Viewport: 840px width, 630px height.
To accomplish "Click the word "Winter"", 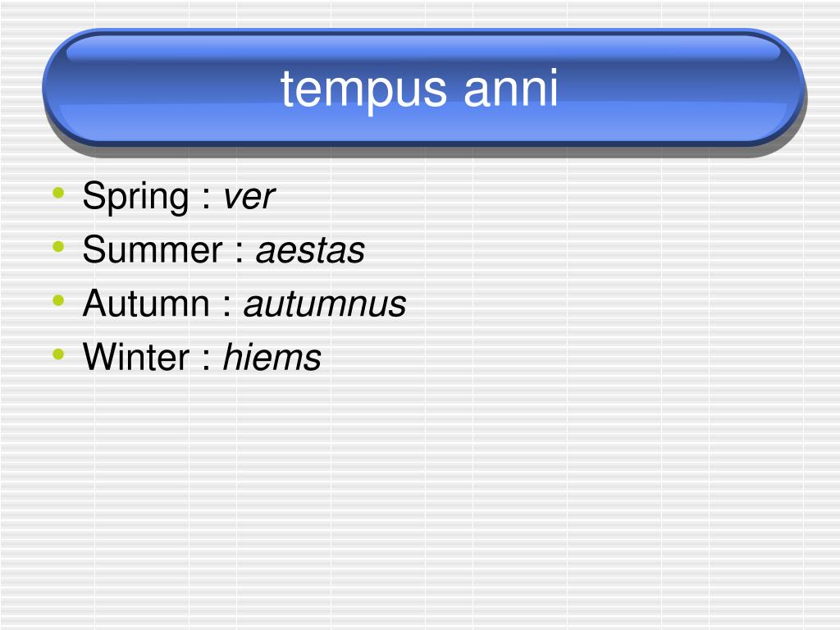I will 136,358.
